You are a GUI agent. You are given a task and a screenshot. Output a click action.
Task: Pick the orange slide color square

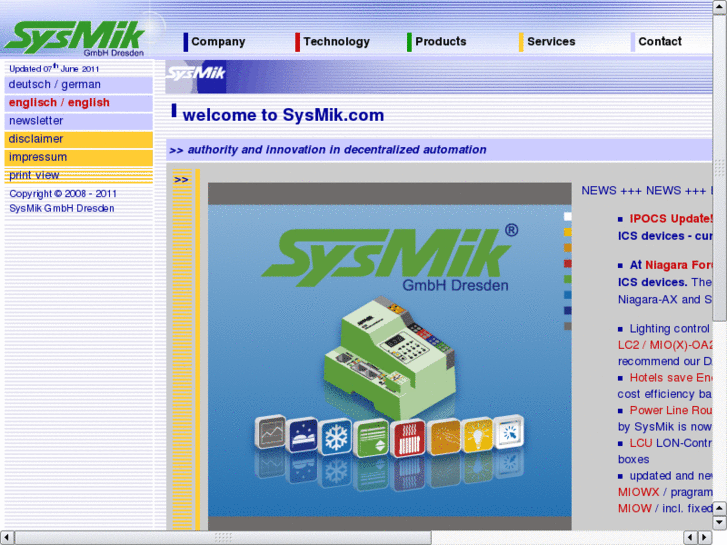pyautogui.click(x=568, y=248)
